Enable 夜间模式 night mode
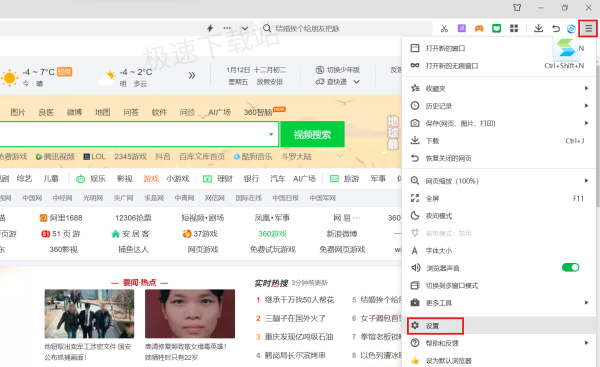 [499, 216]
